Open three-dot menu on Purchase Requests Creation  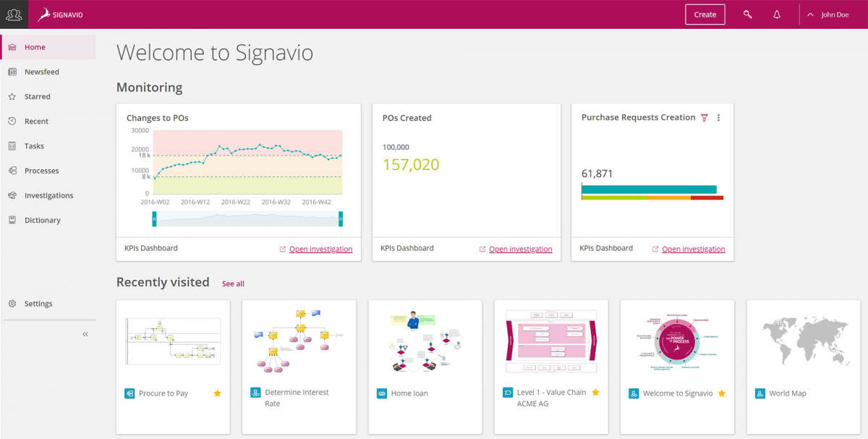(718, 118)
